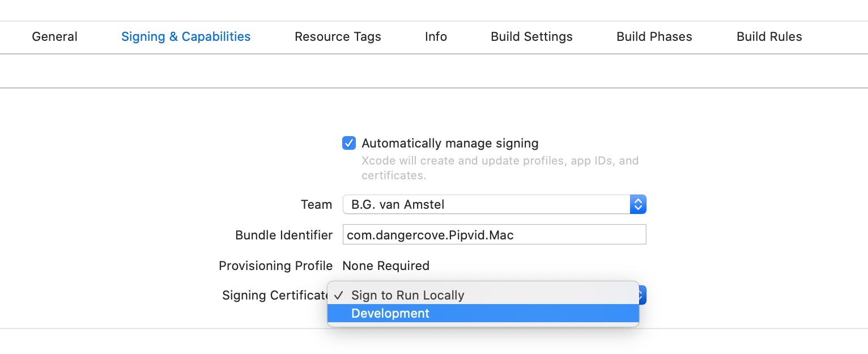Switch to the General tab
This screenshot has width=868, height=354.
click(54, 37)
